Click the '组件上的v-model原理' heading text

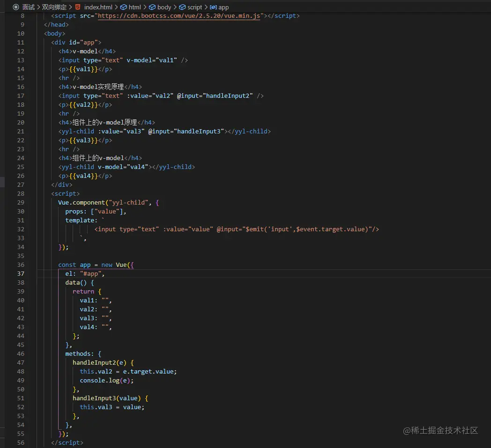[104, 122]
